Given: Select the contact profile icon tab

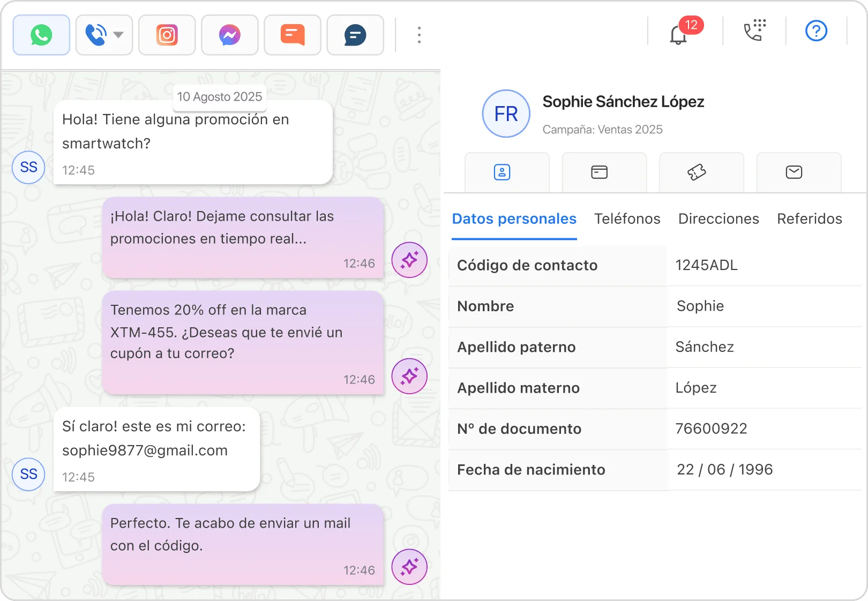Looking at the screenshot, I should [507, 172].
